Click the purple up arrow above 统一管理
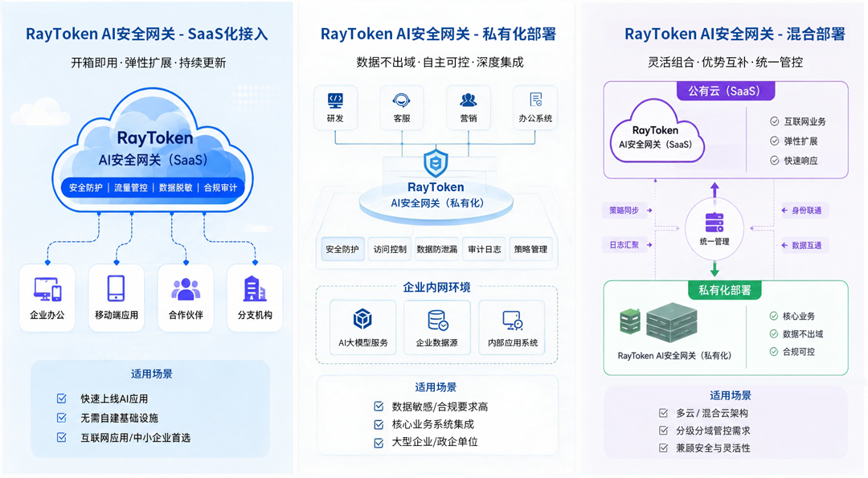This screenshot has height=478, width=868. (x=714, y=190)
